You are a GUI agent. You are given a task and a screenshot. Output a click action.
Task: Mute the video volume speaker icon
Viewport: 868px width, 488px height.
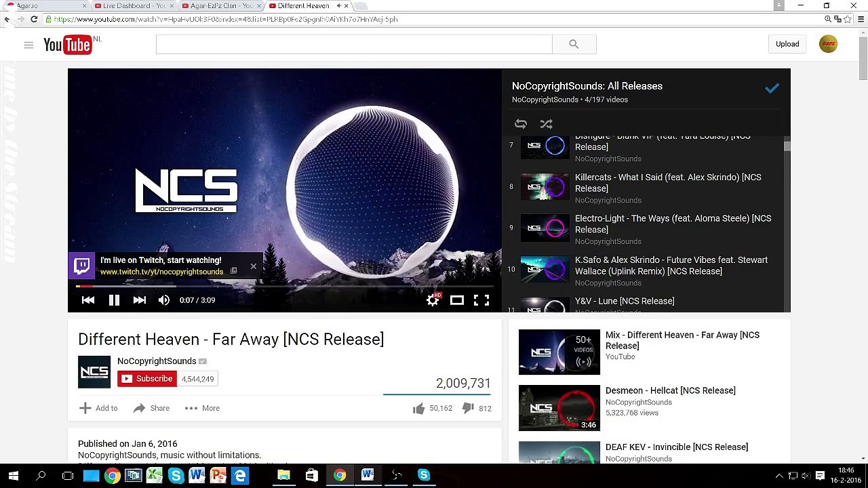tap(164, 300)
